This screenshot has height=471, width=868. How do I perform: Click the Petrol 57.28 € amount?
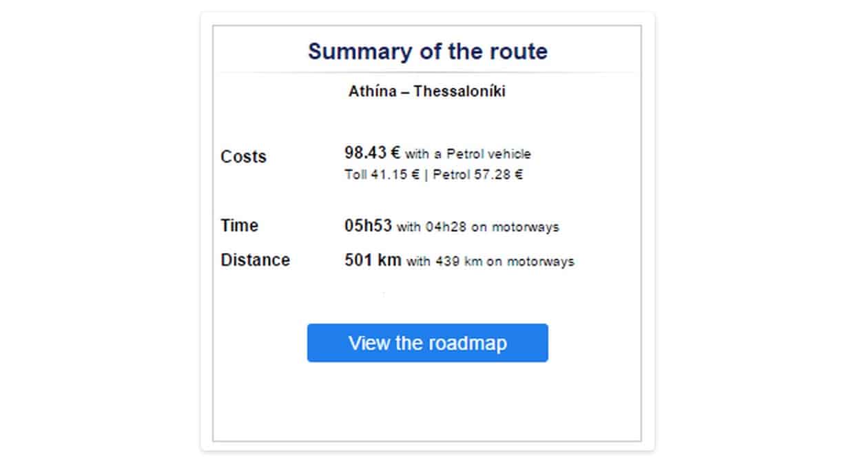(x=478, y=175)
